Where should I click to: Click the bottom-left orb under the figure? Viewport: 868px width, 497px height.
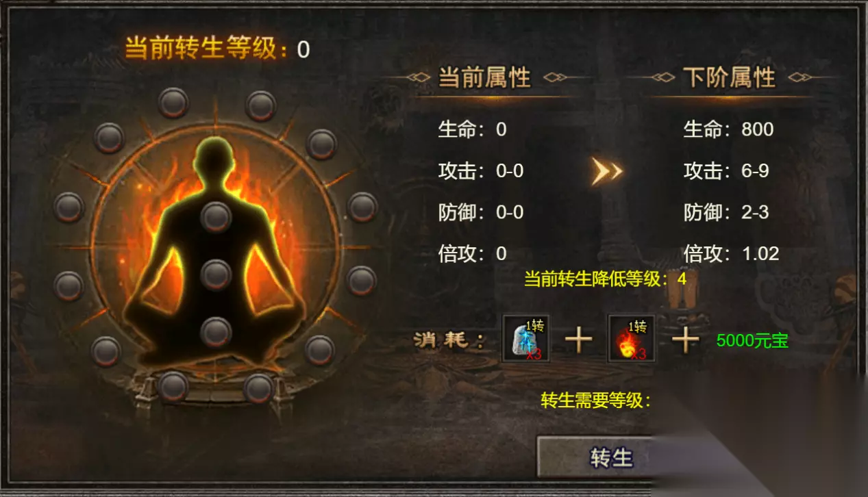pos(173,387)
